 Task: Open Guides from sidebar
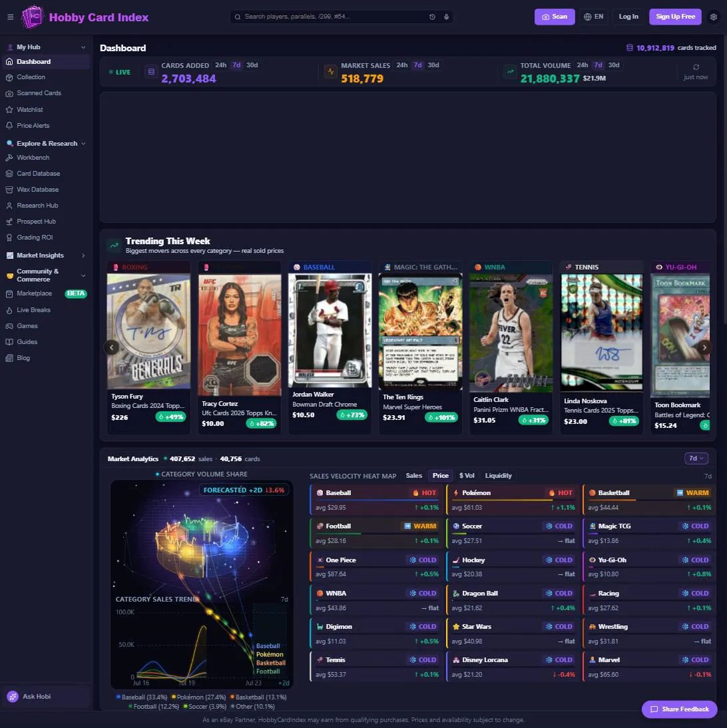[45, 342]
